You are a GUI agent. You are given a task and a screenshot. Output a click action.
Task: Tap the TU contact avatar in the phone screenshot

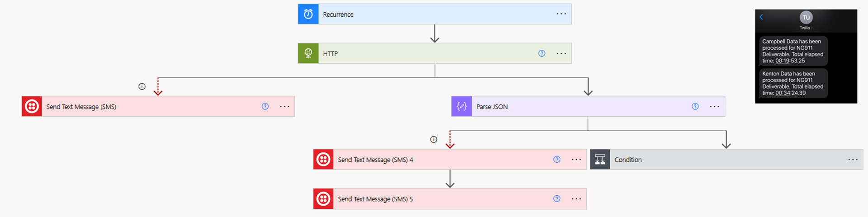[x=806, y=18]
